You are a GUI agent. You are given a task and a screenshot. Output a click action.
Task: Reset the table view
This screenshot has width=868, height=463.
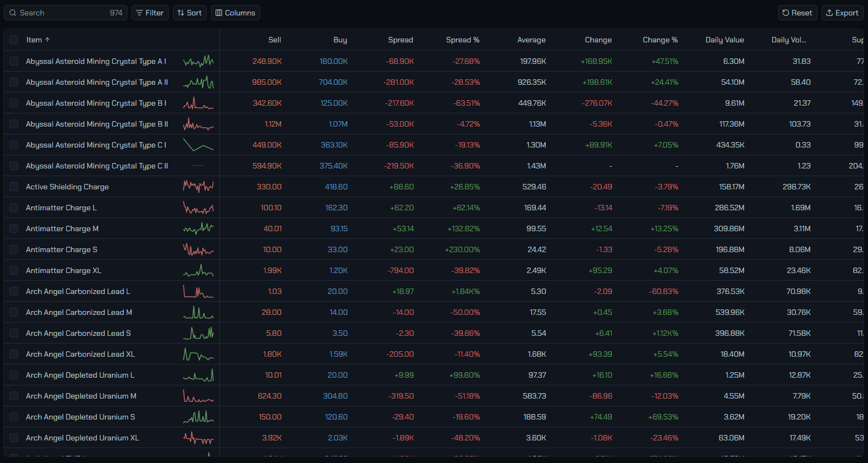[x=797, y=13]
